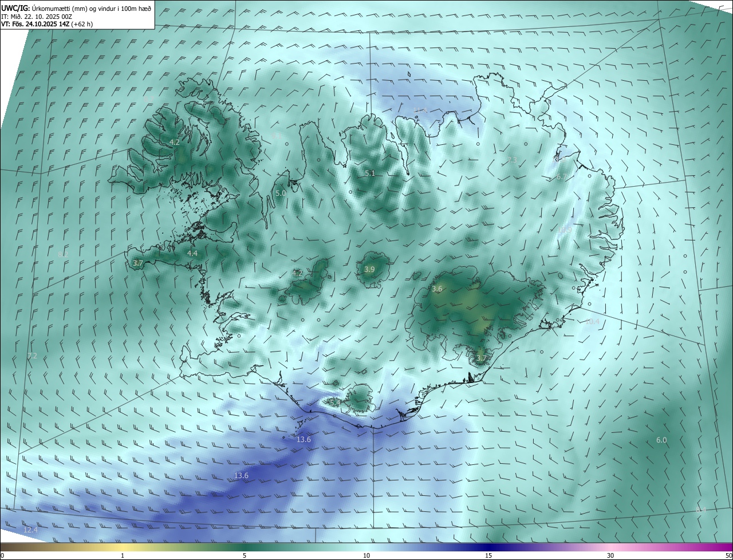Select the 10.4 precipitation value
The height and width of the screenshot is (560, 733).
(592, 322)
